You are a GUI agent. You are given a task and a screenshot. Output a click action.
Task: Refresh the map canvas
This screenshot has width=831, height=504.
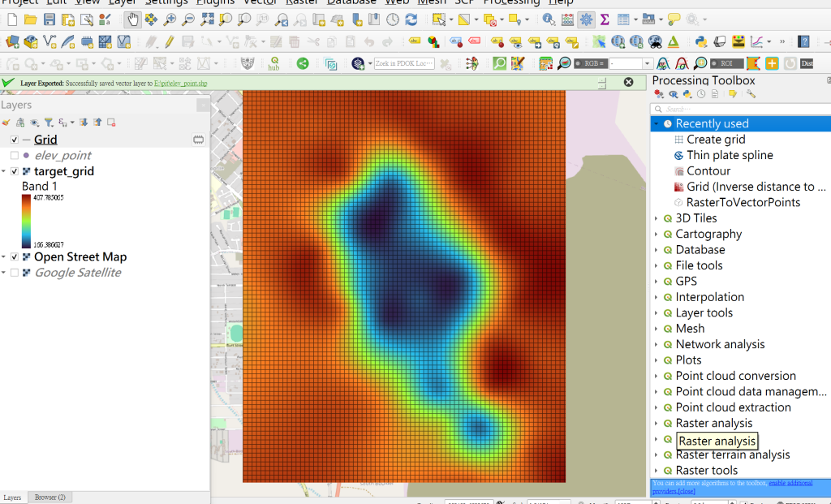click(x=411, y=20)
